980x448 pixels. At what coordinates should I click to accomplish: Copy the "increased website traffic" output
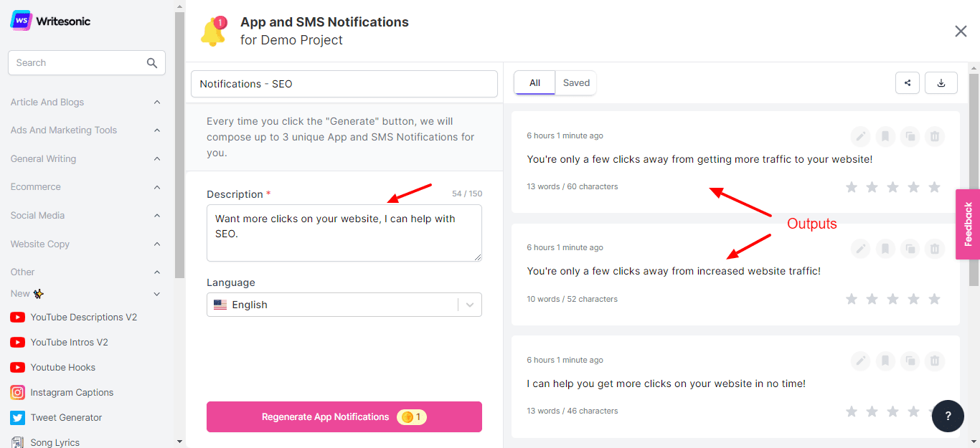coord(910,249)
